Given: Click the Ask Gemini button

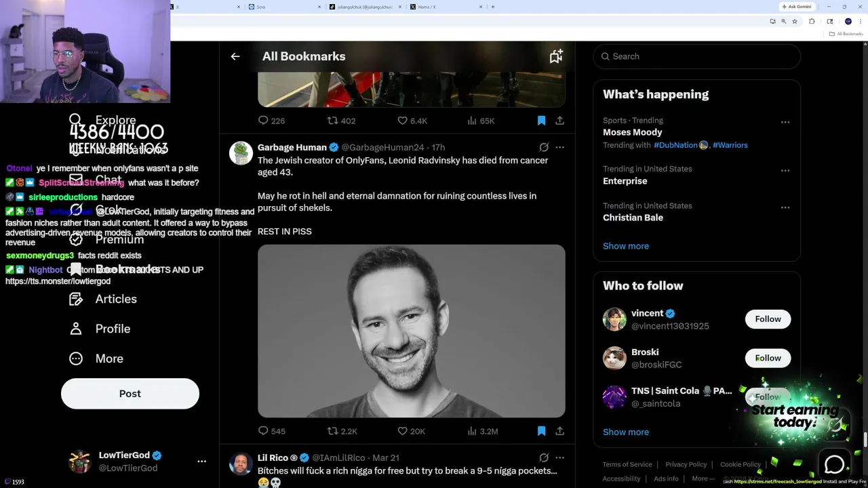Looking at the screenshot, I should pyautogui.click(x=797, y=7).
